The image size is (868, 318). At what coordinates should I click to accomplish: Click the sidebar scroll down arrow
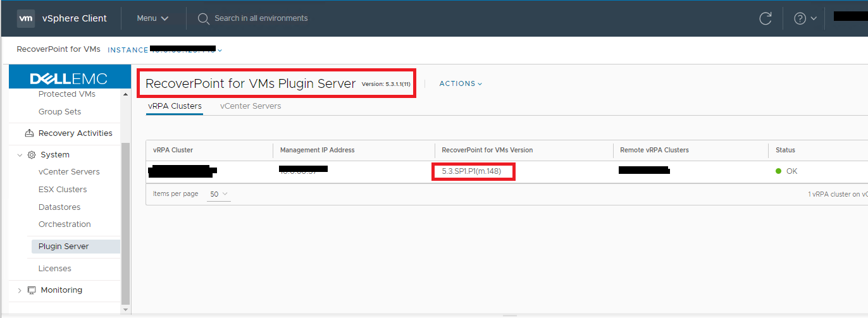[125, 310]
